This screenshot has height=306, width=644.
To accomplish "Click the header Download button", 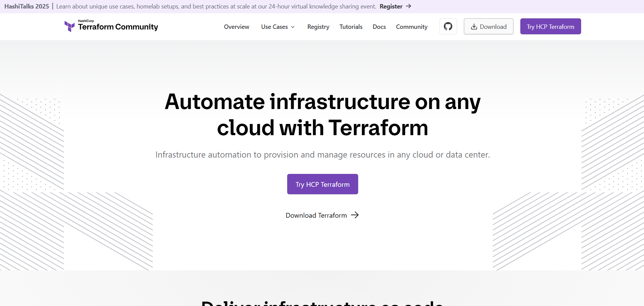I will 488,26.
